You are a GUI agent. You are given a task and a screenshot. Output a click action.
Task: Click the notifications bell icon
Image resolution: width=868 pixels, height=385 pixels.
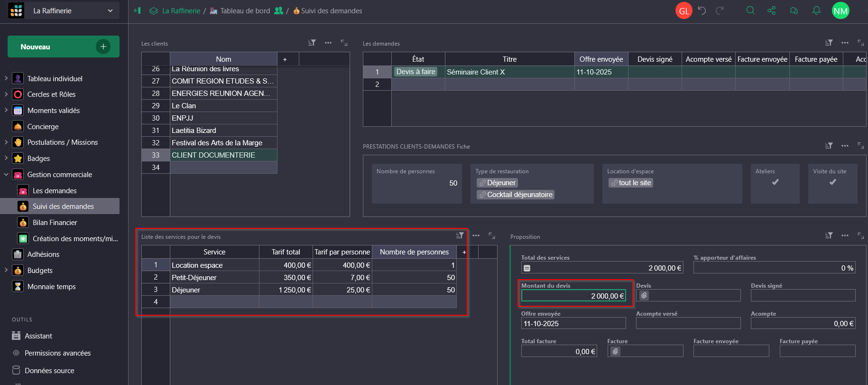816,10
